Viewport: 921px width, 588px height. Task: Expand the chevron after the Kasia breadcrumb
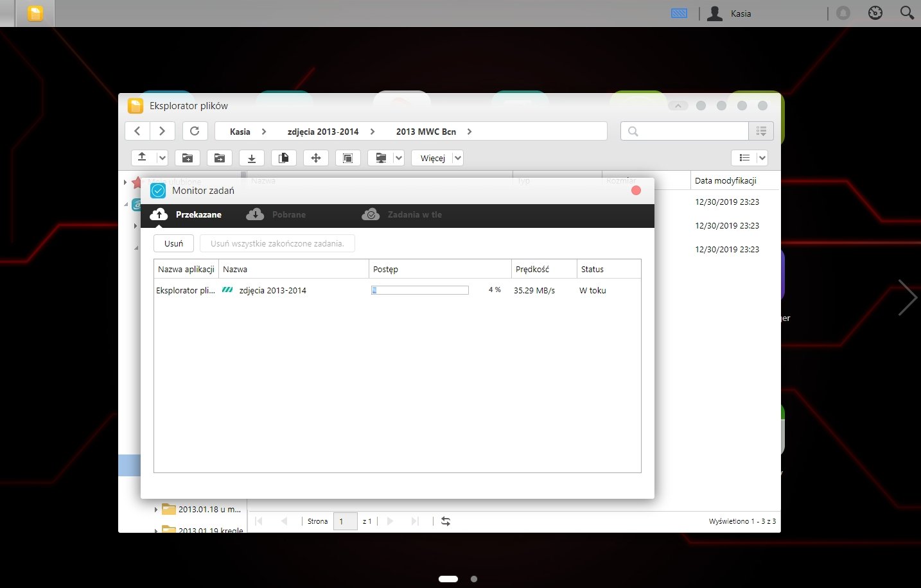(264, 132)
